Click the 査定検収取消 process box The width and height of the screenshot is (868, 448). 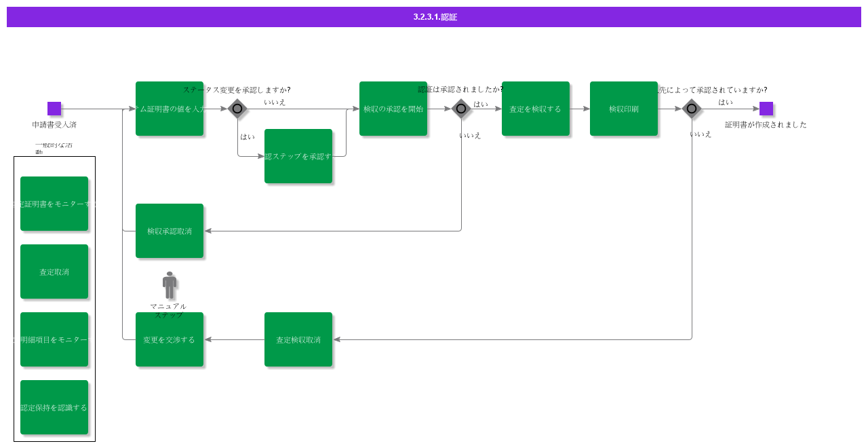[298, 339]
